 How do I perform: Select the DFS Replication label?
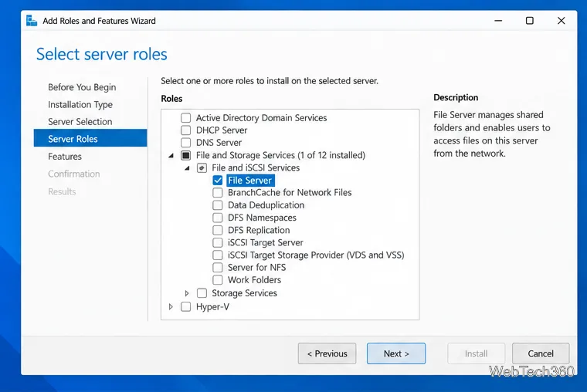coord(259,230)
